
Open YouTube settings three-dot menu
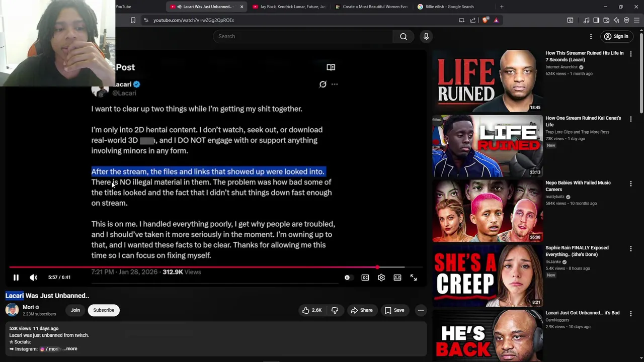[x=591, y=36]
